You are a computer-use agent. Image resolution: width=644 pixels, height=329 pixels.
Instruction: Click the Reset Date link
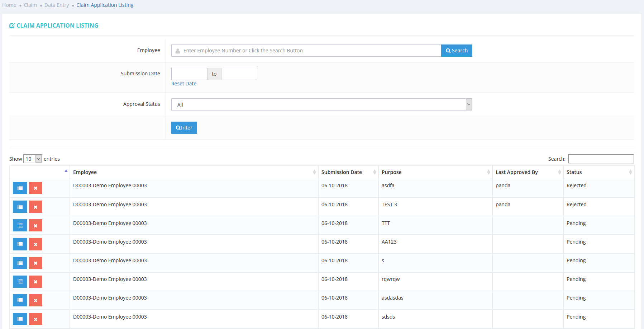point(184,84)
